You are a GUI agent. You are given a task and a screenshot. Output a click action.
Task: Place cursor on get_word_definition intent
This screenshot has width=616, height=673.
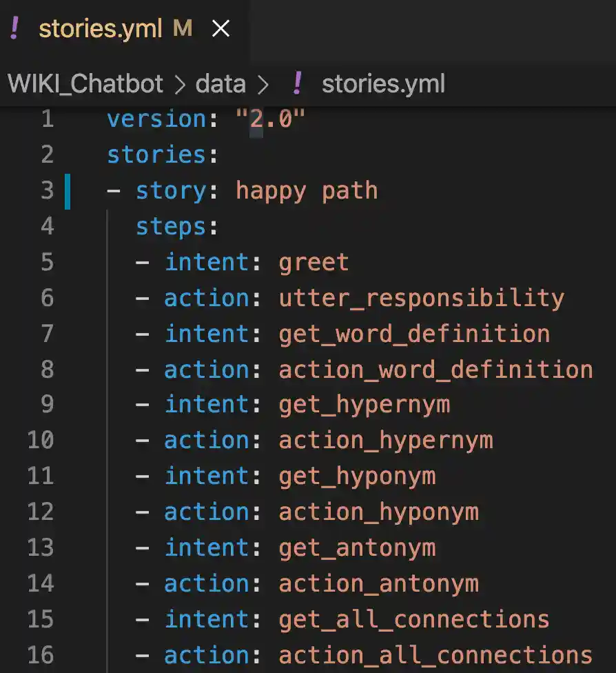point(414,334)
